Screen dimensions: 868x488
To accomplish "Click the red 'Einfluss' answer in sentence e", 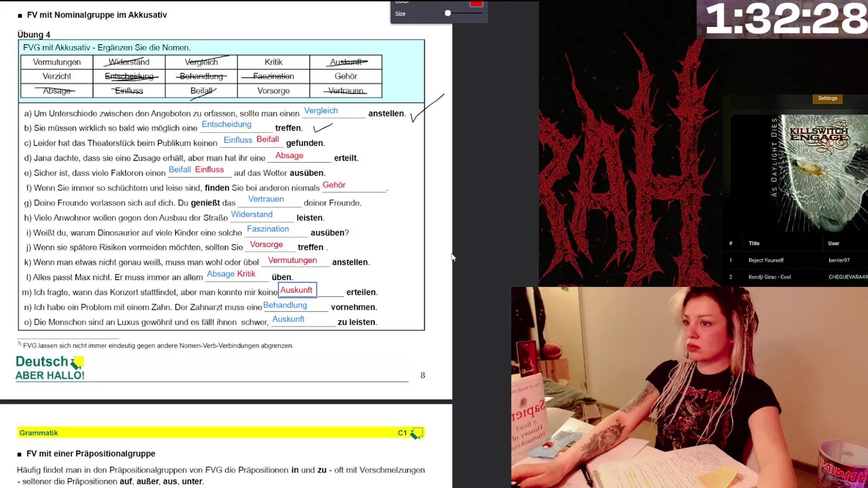I will pos(209,170).
